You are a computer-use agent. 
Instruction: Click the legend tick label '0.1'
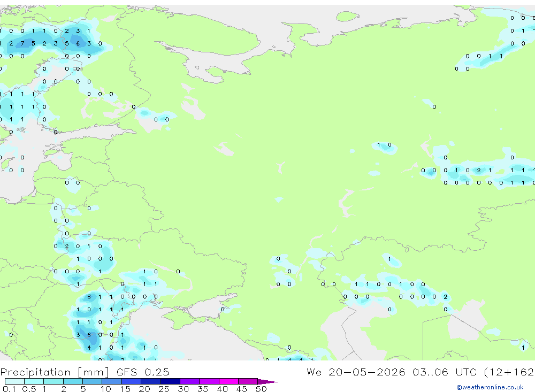(x=9, y=389)
